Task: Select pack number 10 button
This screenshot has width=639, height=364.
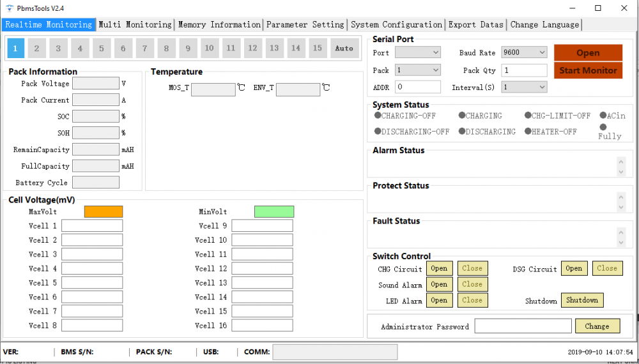Action: 210,48
